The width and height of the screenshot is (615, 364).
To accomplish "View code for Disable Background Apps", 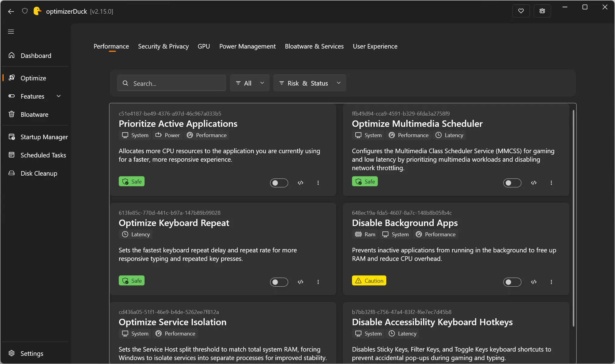I will click(534, 282).
